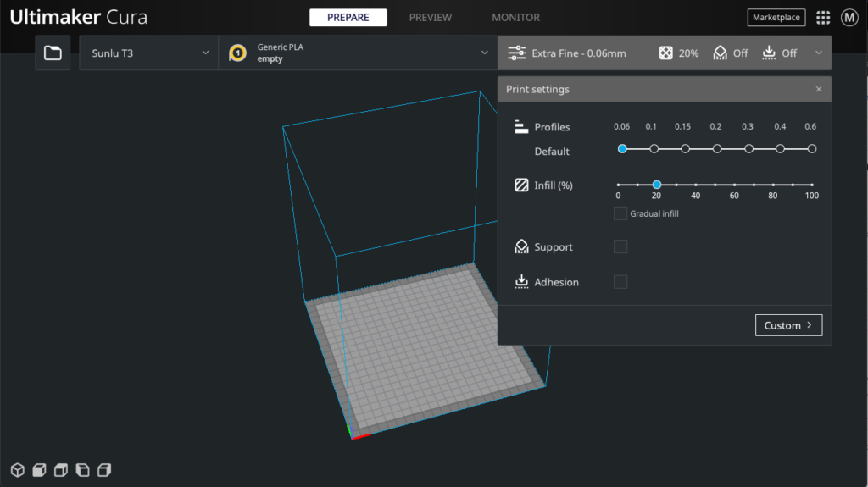
Task: Open the Marketplace
Action: coord(776,18)
